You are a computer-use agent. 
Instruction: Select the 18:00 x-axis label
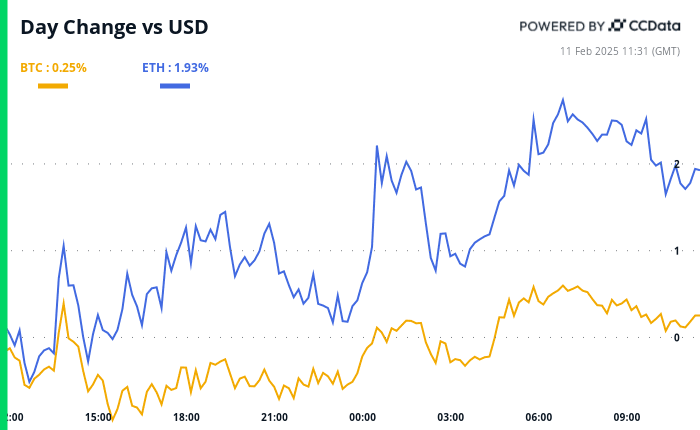coord(186,417)
